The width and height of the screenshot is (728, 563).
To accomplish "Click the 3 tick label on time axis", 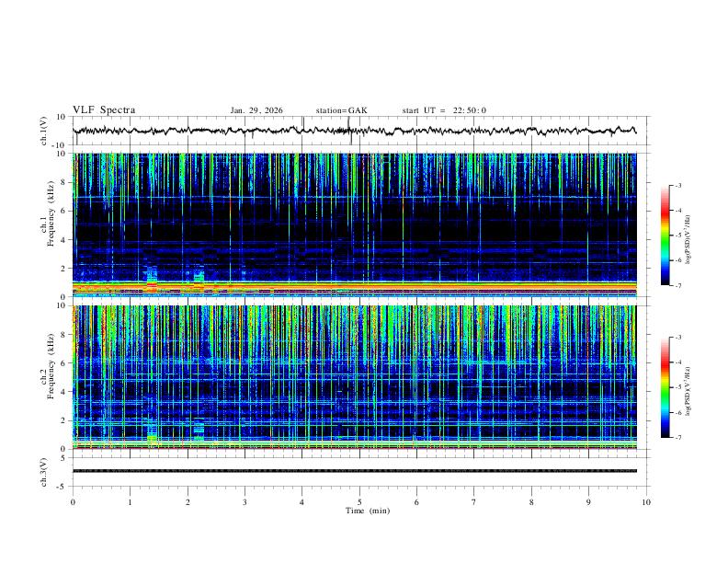I will coord(245,502).
